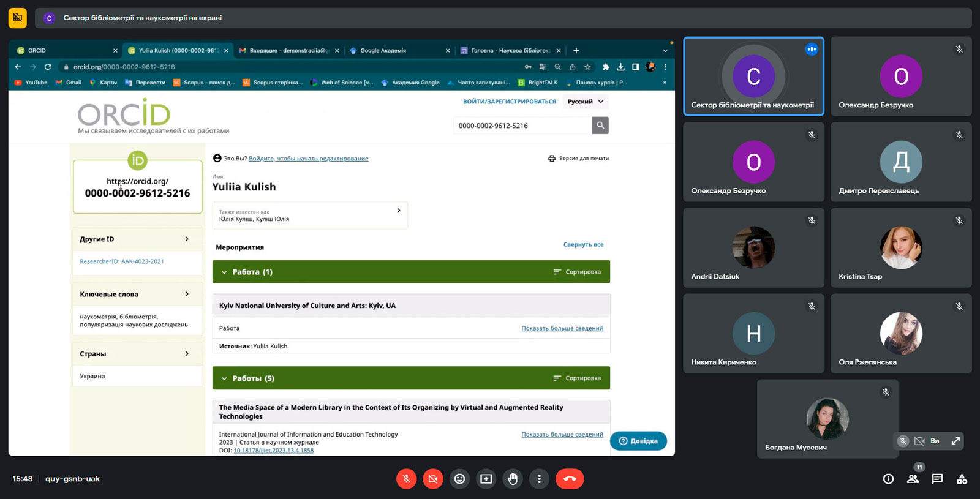
Task: Click the ORCID search input field
Action: click(x=522, y=126)
